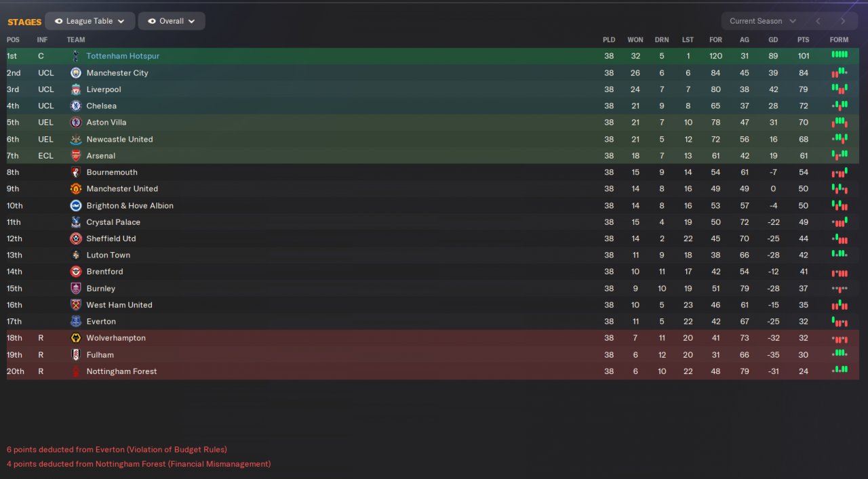Click the Wolverhampton club badge
The width and height of the screenshot is (868, 479).
[76, 338]
